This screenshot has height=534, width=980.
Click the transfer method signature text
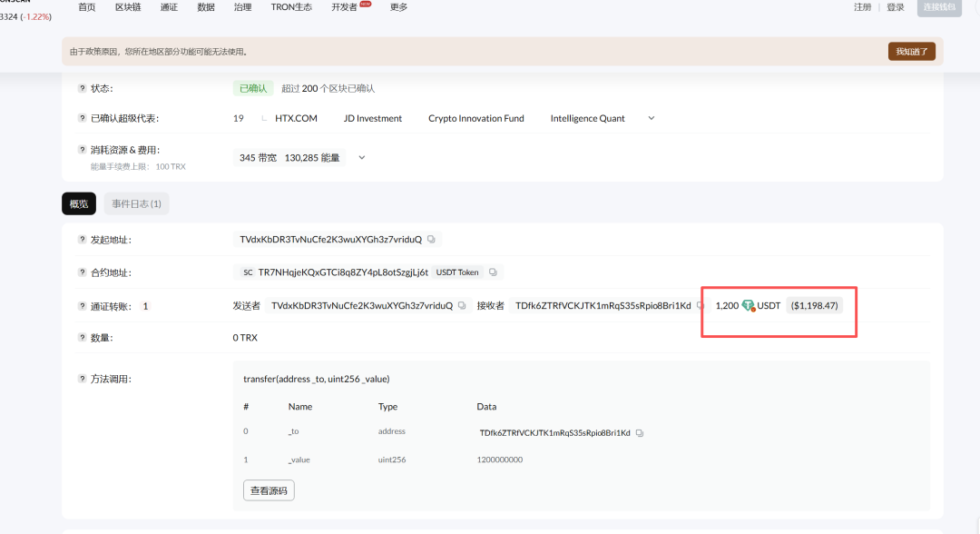coord(317,379)
